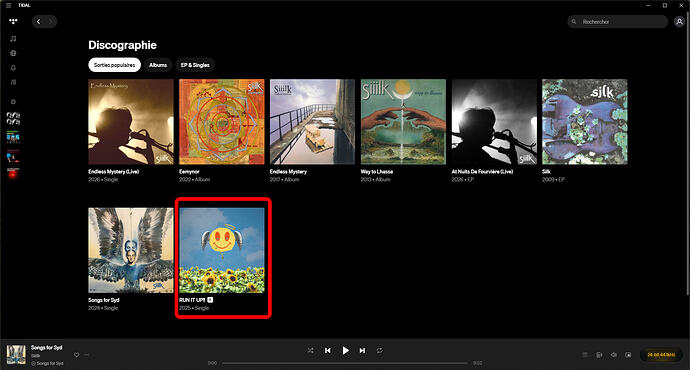Click the now-playing album art in player bar
The height and width of the screenshot is (370, 690).
pos(16,355)
